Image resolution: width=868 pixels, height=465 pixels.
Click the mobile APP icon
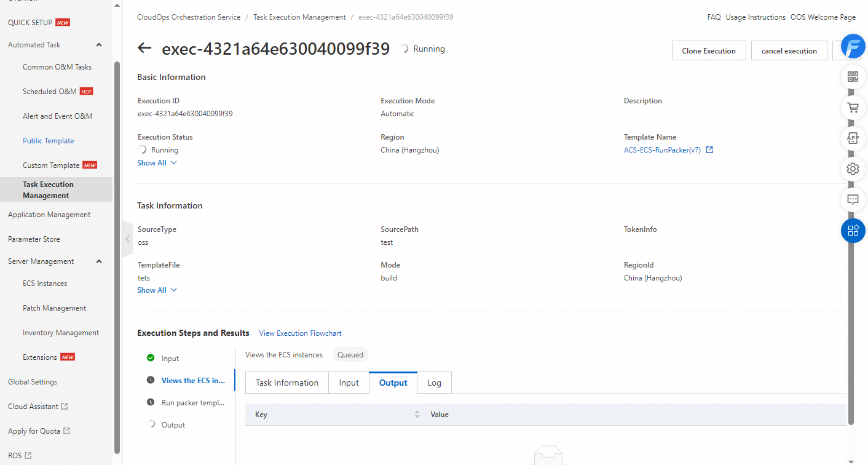(853, 138)
